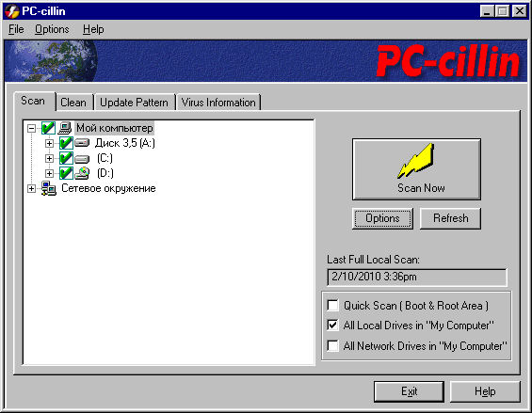This screenshot has width=532, height=413.
Task: Click the Exit button
Action: [409, 391]
